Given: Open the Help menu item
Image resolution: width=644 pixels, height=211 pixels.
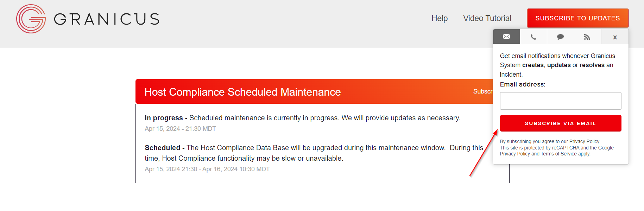Looking at the screenshot, I should pos(439,18).
